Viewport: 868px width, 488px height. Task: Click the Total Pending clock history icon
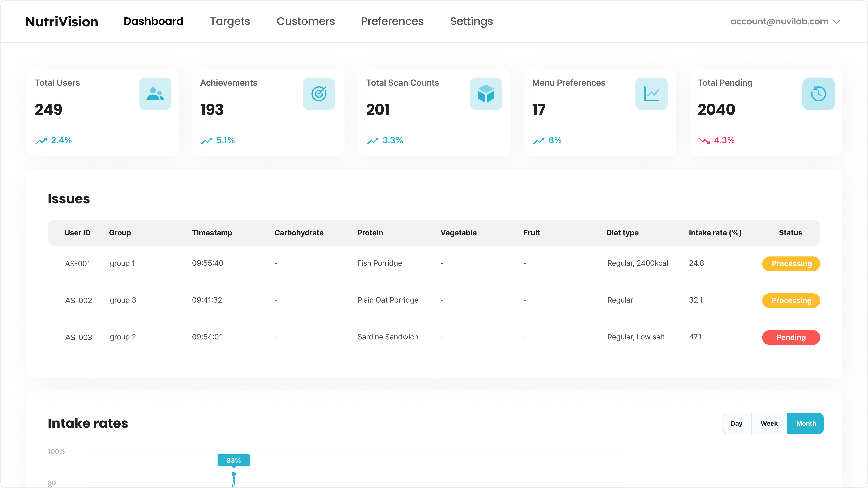click(x=818, y=94)
